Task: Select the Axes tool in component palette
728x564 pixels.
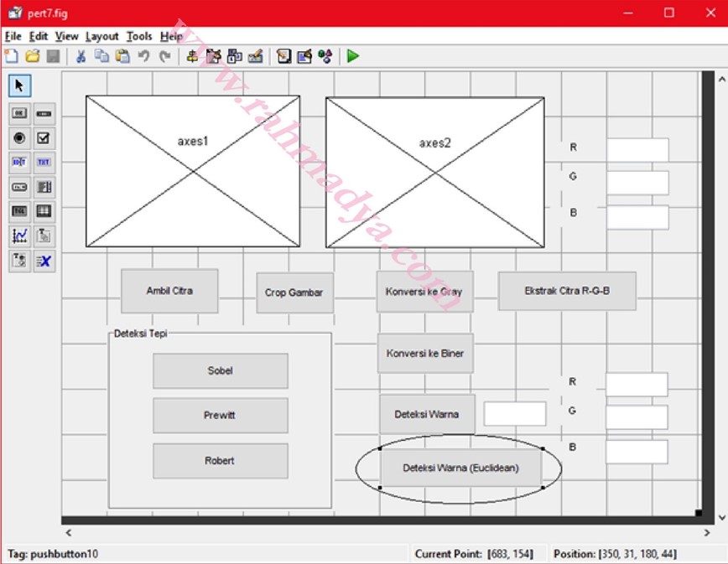Action: [x=19, y=236]
